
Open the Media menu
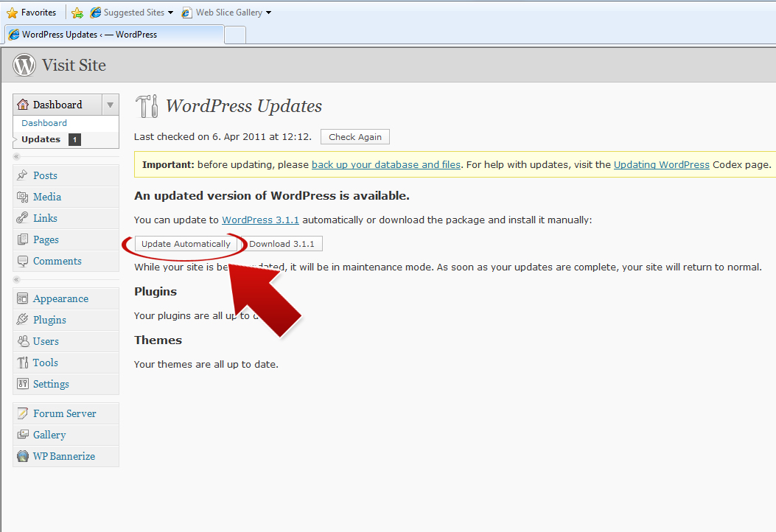pos(47,197)
